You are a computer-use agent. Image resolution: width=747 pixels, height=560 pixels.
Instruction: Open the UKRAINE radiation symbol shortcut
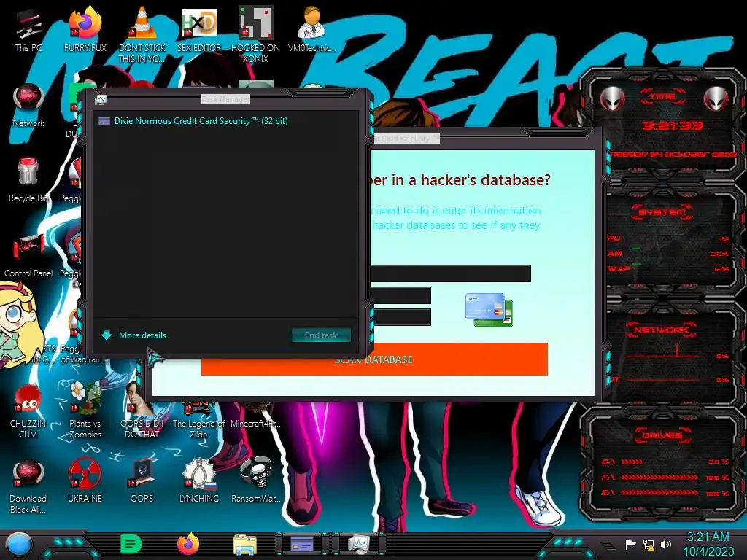click(85, 480)
